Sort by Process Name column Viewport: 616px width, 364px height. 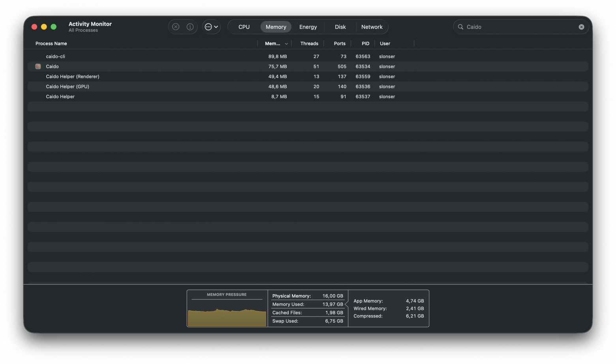tap(51, 43)
